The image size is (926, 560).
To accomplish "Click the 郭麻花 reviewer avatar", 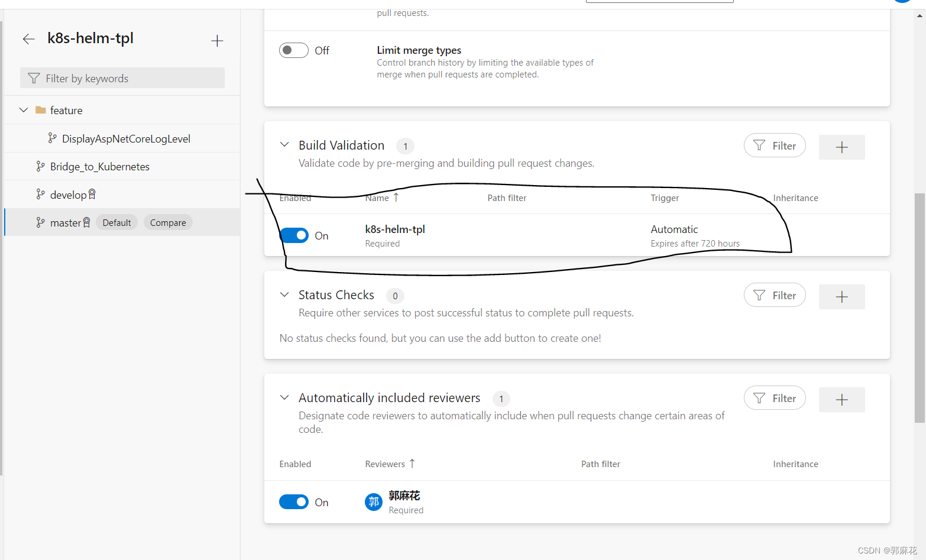I will 373,501.
